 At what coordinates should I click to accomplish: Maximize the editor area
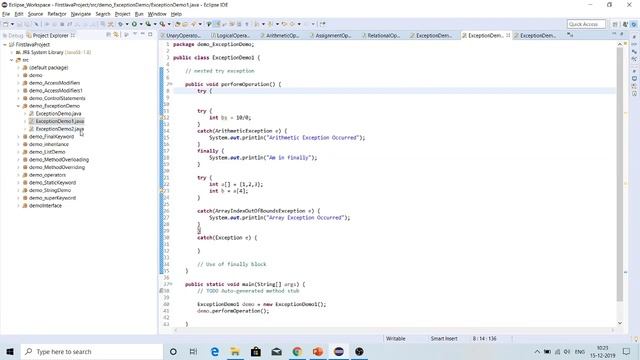pos(622,34)
